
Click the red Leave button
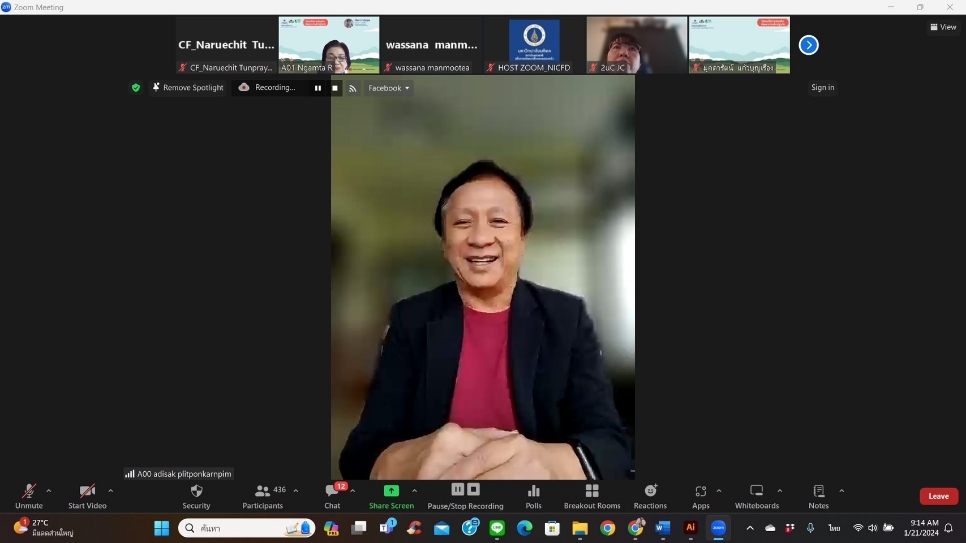[x=938, y=496]
